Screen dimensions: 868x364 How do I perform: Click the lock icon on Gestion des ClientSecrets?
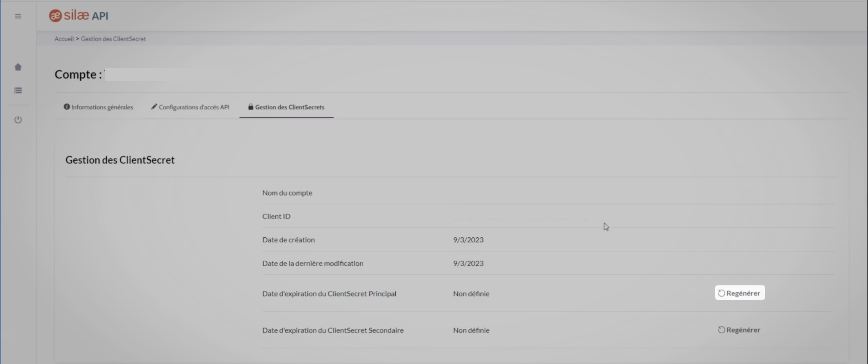click(251, 107)
